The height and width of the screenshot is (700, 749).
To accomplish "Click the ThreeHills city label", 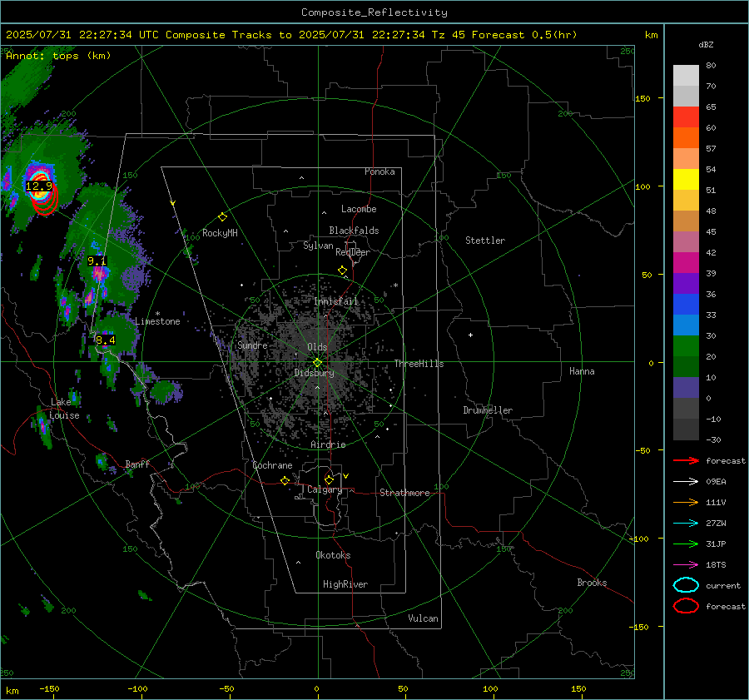I will (x=419, y=364).
